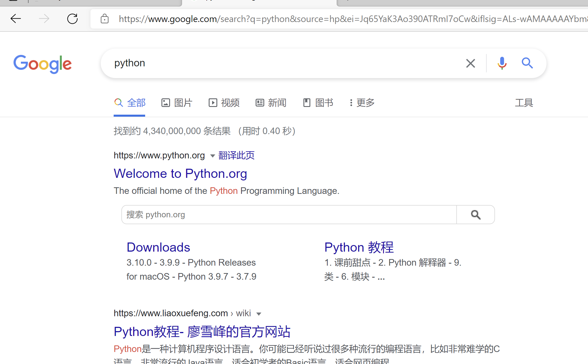588x364 pixels.
Task: Click the official home of Python description
Action: coord(226,191)
